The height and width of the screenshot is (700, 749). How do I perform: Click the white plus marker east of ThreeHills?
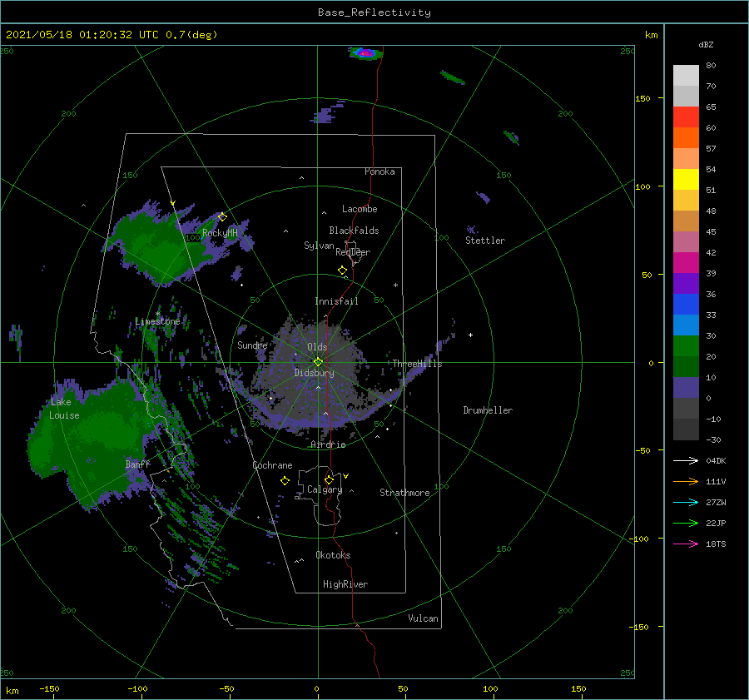470,335
